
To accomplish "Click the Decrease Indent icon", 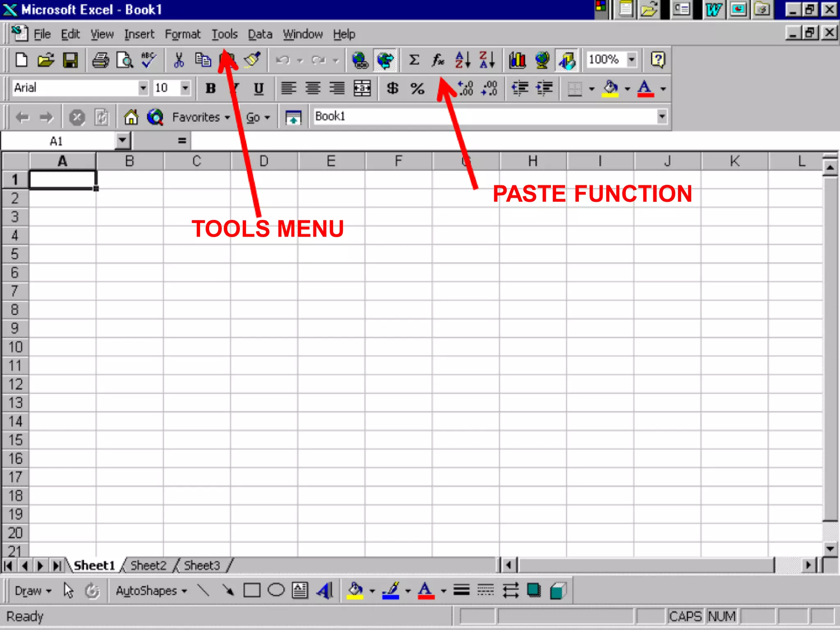I will coord(520,88).
